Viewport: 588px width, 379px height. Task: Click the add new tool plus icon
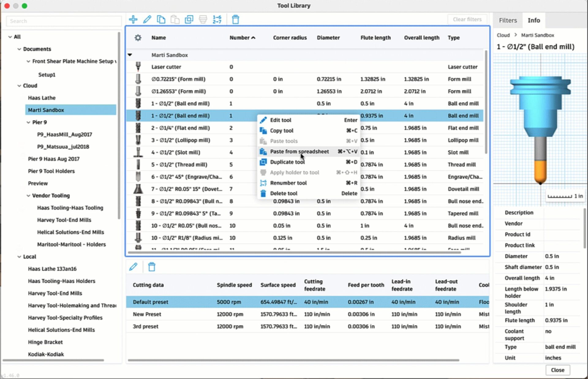(133, 20)
